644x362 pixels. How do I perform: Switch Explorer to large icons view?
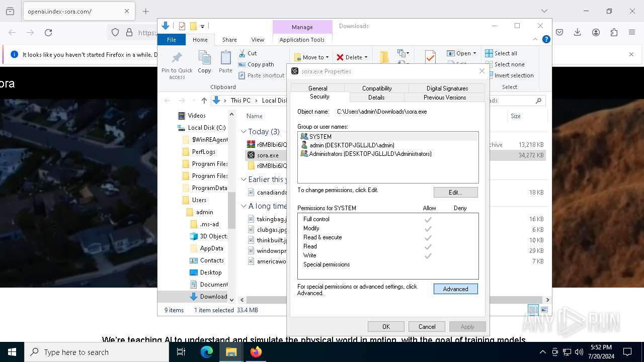click(x=544, y=310)
